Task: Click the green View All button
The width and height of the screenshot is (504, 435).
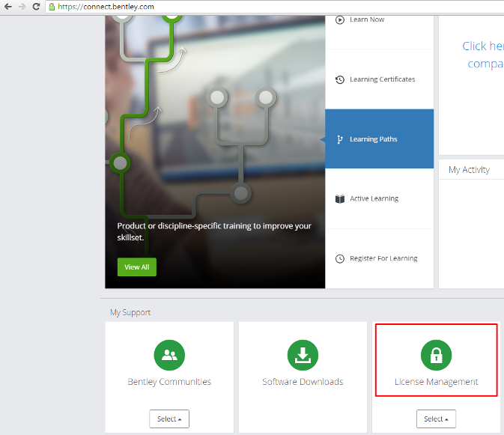Action: tap(137, 267)
